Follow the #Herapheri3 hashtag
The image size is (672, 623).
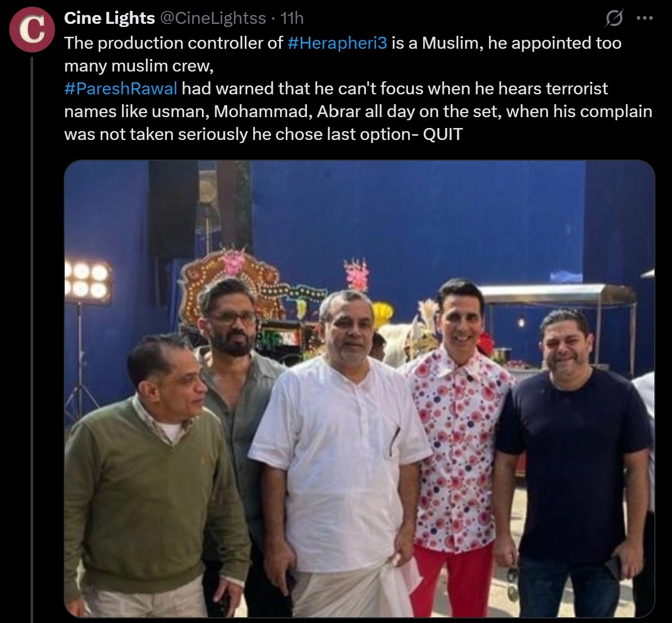(337, 43)
